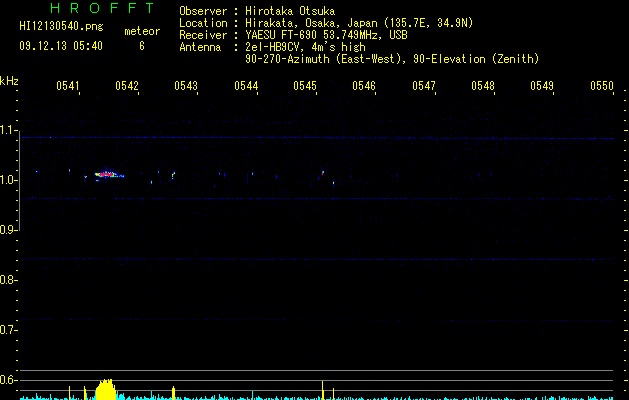The height and width of the screenshot is (400, 629).
Task: Click the 0.6 kHz axis label
Action: 8,380
